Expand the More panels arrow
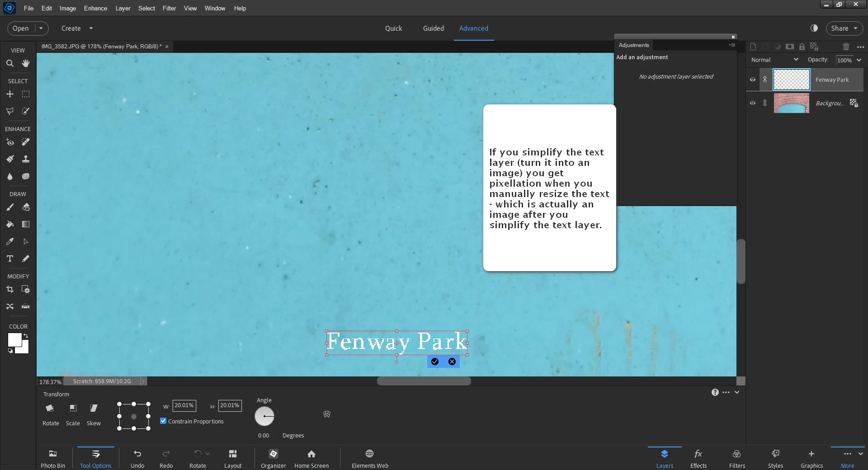Image resolution: width=868 pixels, height=470 pixels. [861, 454]
